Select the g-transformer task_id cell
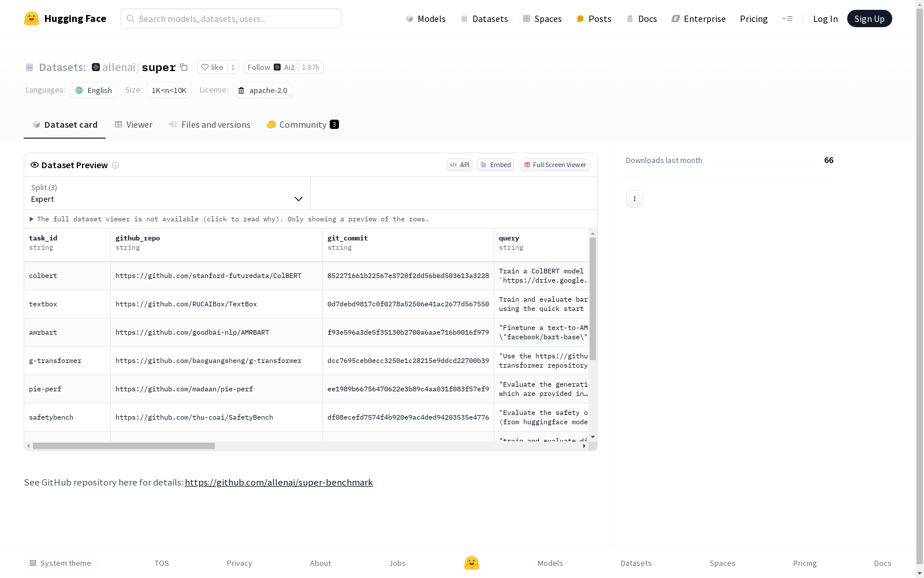Screen dimensions: 924x578 pyautogui.click(x=67, y=361)
